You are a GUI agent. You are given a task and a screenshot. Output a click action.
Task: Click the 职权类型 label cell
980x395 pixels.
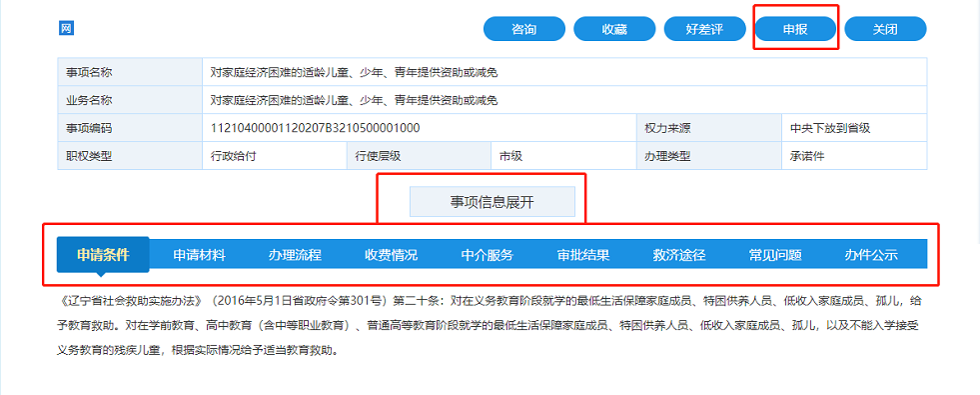[x=130, y=156]
